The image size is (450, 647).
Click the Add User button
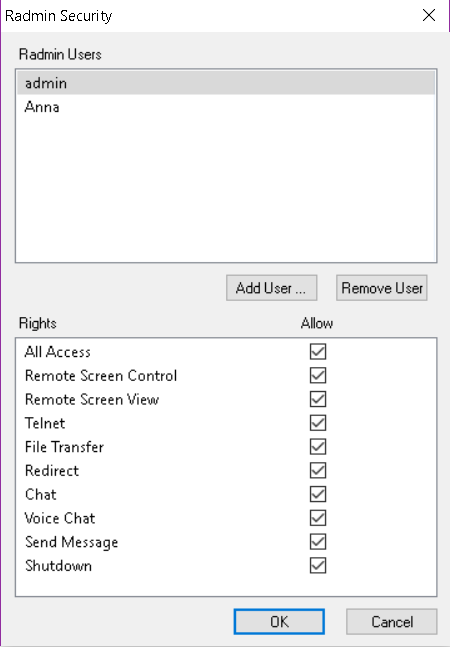click(x=271, y=288)
